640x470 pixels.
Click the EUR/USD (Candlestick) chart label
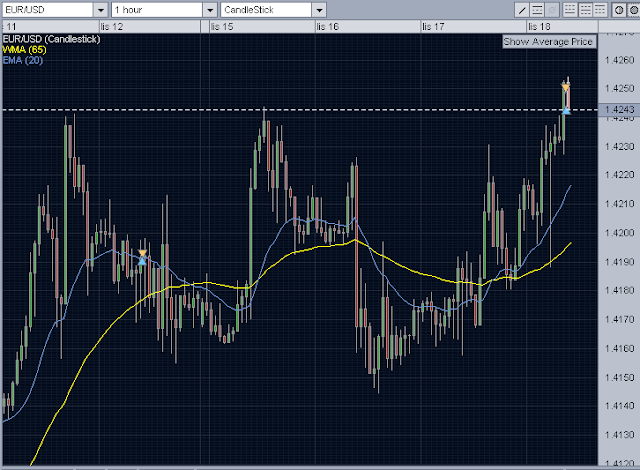(51, 39)
